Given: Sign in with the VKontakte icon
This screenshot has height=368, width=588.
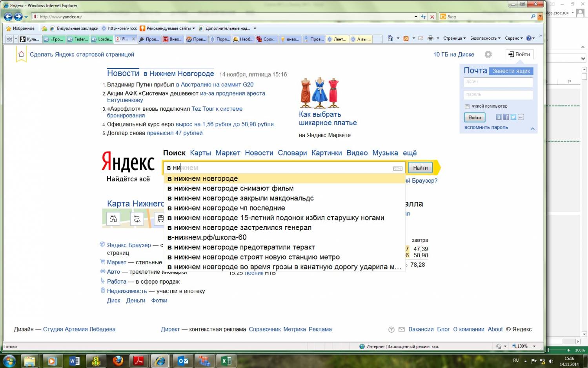Looking at the screenshot, I should point(499,117).
